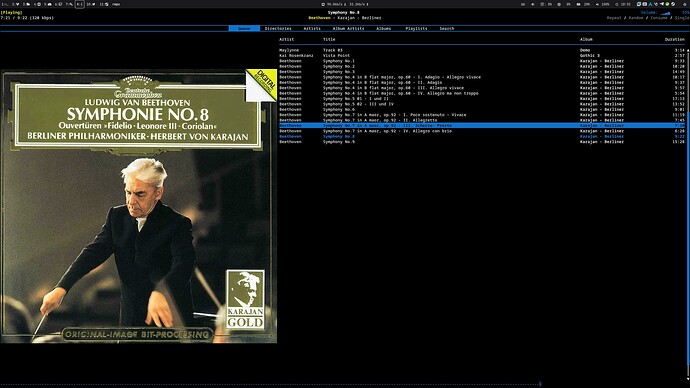Open the Album Artists tab
This screenshot has width=690, height=388.
pos(348,29)
